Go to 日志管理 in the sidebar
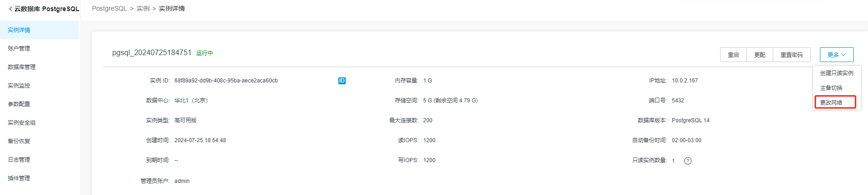The width and height of the screenshot is (868, 195). pyautogui.click(x=19, y=160)
